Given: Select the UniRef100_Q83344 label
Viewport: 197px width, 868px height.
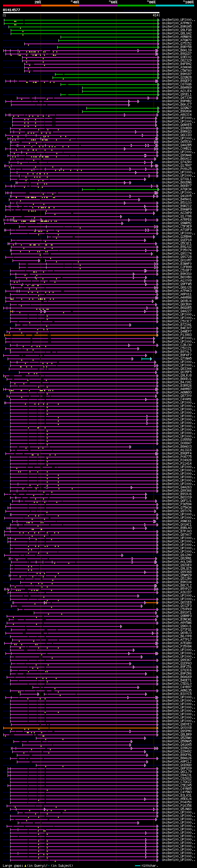Looking at the screenshot, I should pyautogui.click(x=177, y=369).
